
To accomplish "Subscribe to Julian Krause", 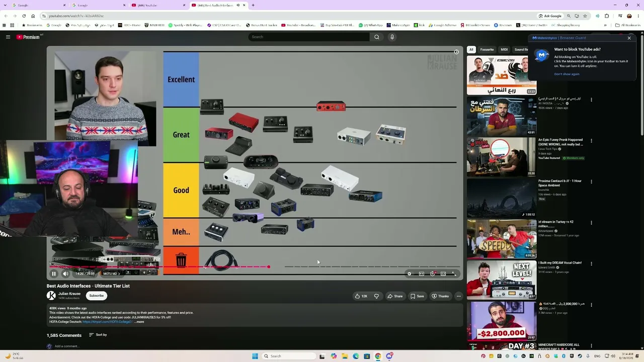I will (96, 296).
